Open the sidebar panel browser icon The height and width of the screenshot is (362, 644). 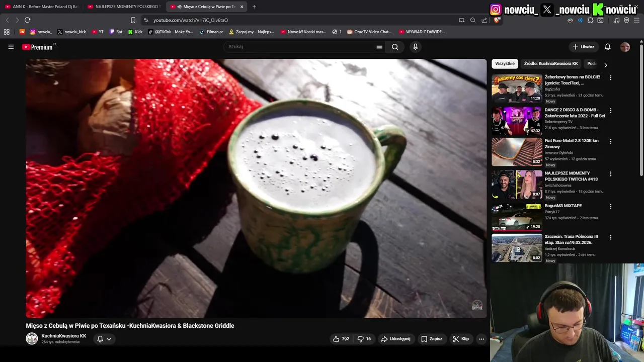pos(600,20)
